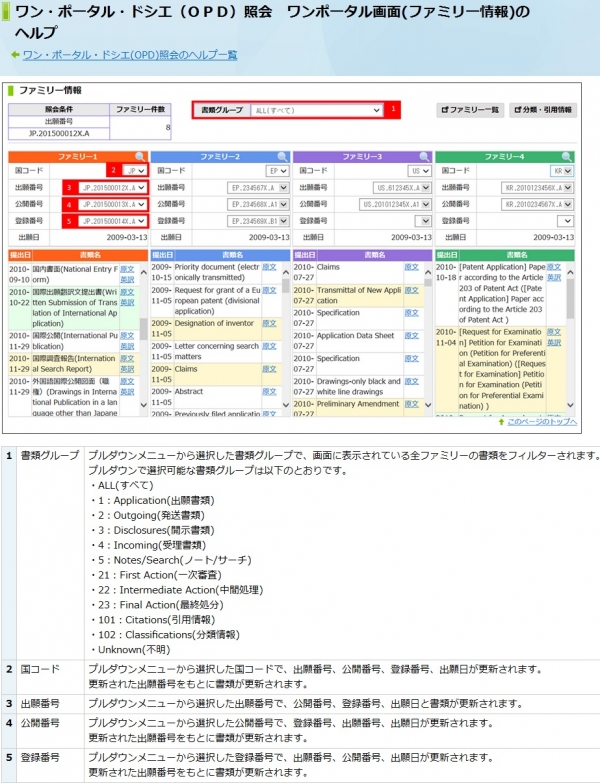Open Family-4 empty registration number dropdown

tap(565, 221)
